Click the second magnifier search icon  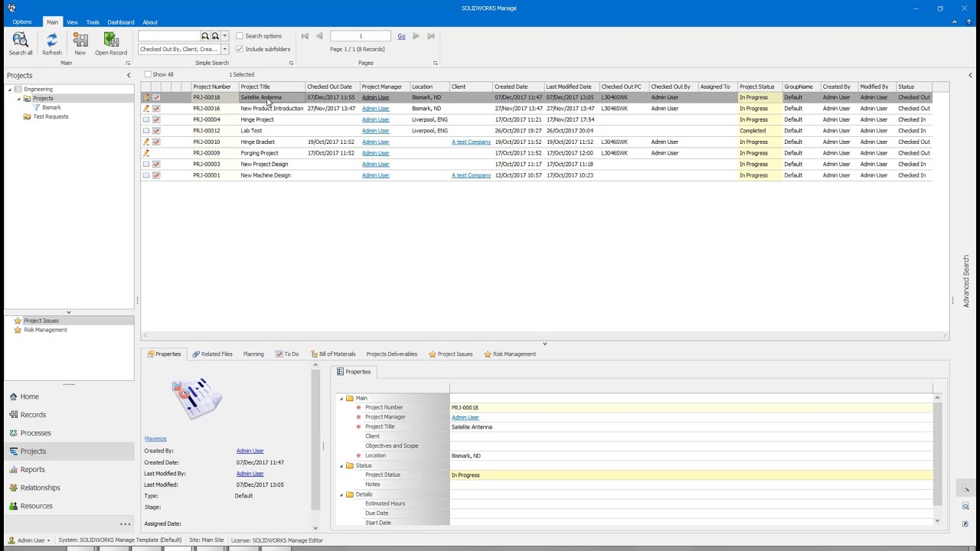coord(215,36)
